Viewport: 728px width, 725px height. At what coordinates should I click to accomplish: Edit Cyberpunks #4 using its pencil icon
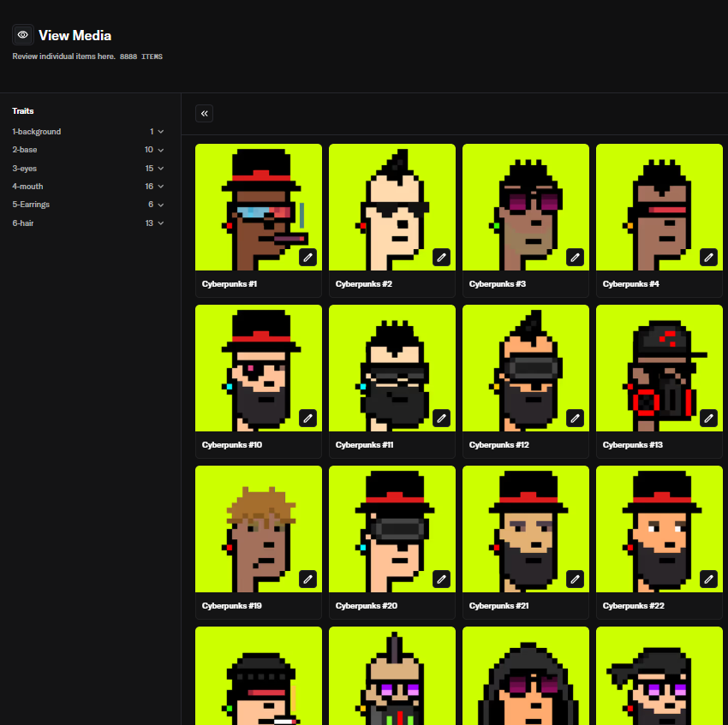tap(708, 257)
